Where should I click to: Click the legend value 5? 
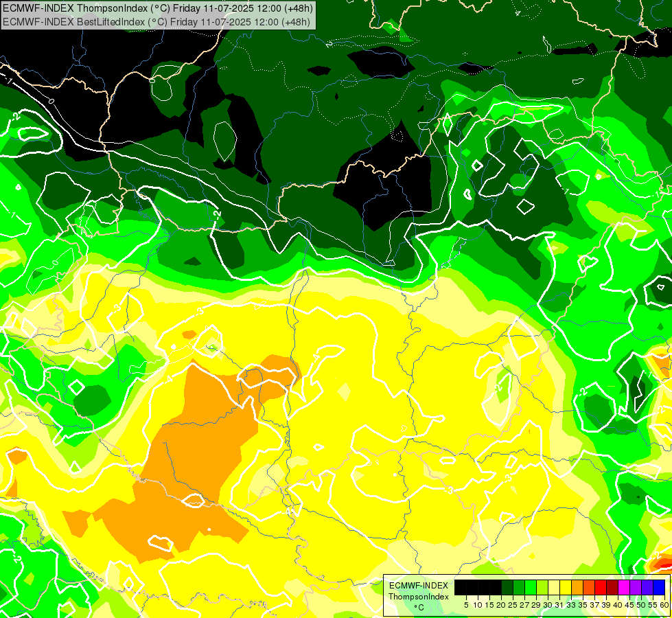tap(466, 605)
